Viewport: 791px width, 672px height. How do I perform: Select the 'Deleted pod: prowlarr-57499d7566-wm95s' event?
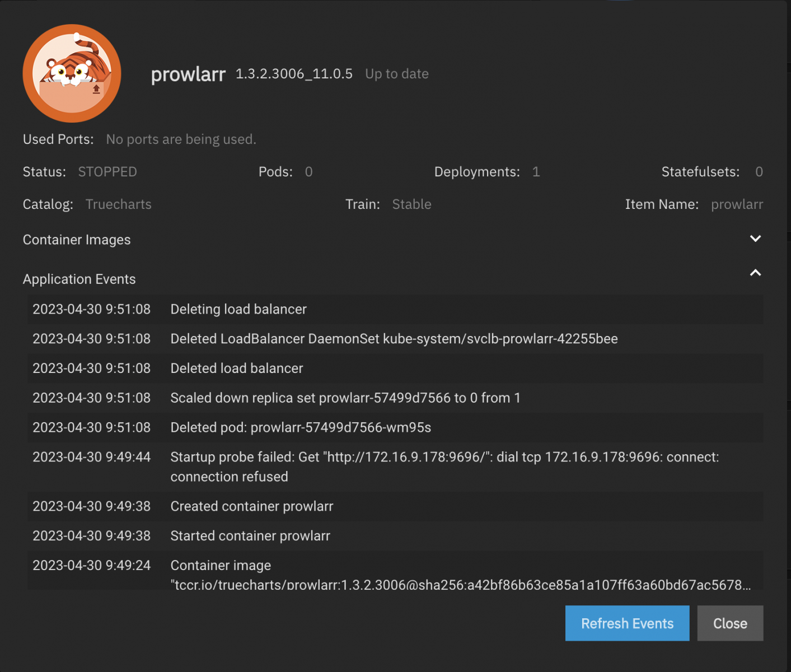[395, 428]
